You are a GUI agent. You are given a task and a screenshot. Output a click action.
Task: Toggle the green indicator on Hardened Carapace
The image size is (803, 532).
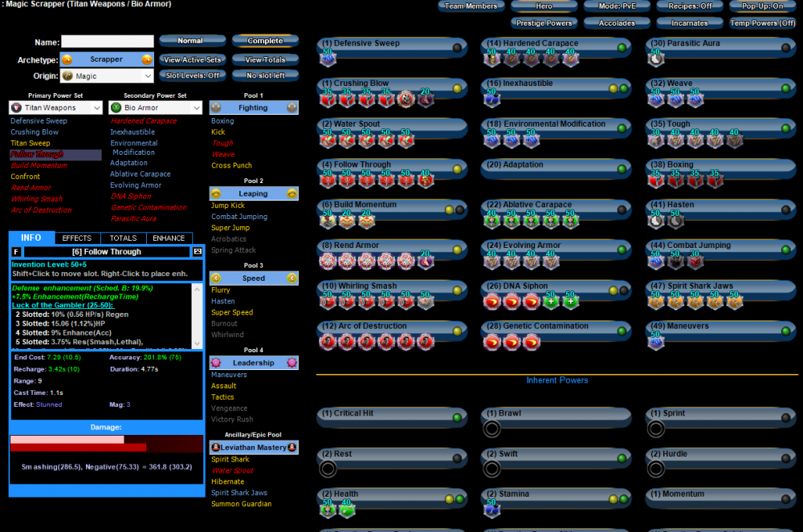(x=622, y=48)
